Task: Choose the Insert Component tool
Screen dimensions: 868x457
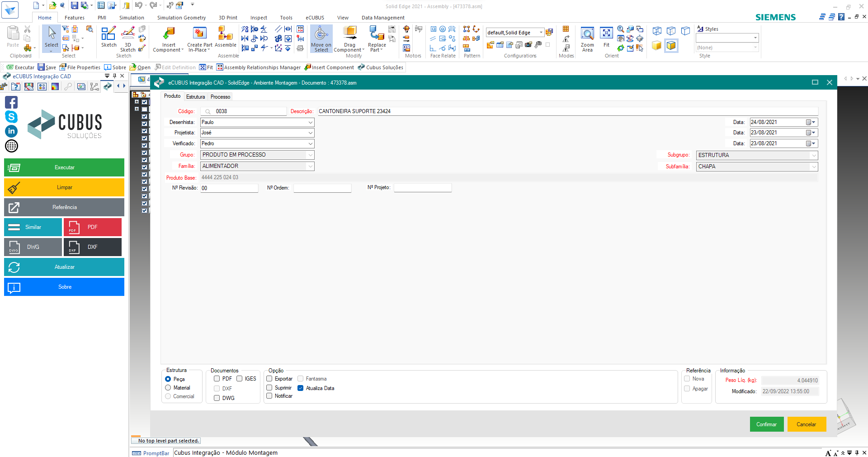Action: (x=168, y=39)
